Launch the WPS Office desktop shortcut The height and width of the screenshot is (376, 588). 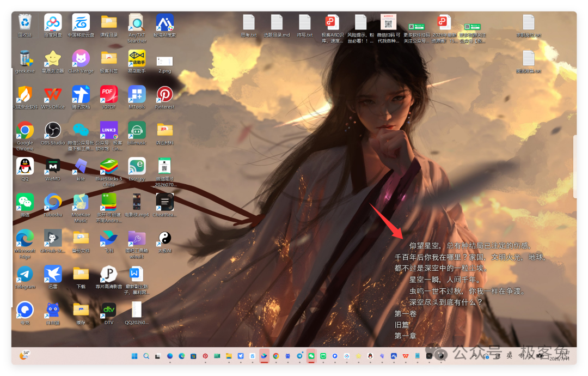click(x=53, y=98)
